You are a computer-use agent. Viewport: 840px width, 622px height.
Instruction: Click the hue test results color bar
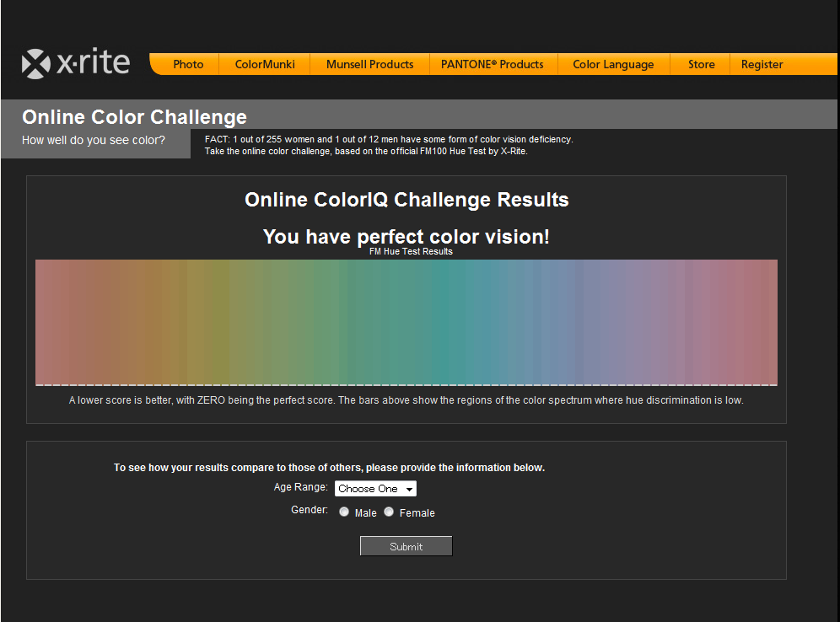pos(406,322)
